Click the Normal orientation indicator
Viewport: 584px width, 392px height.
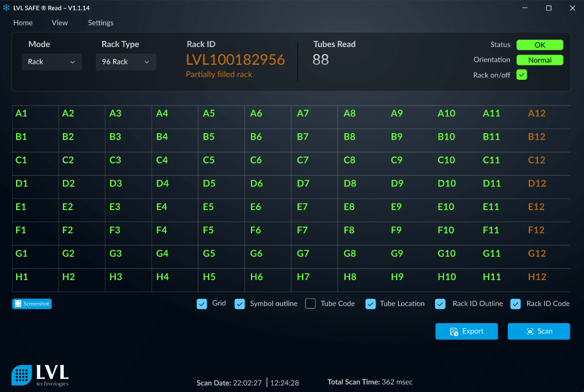pyautogui.click(x=539, y=60)
